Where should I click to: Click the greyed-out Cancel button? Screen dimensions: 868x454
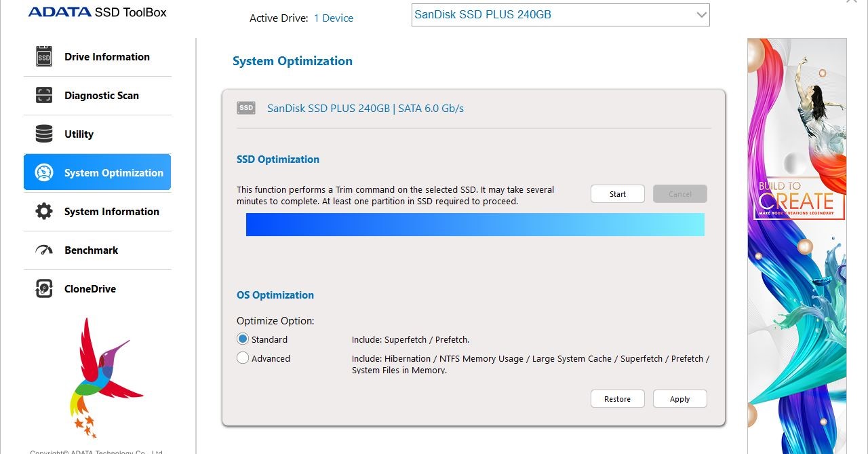[x=680, y=194]
